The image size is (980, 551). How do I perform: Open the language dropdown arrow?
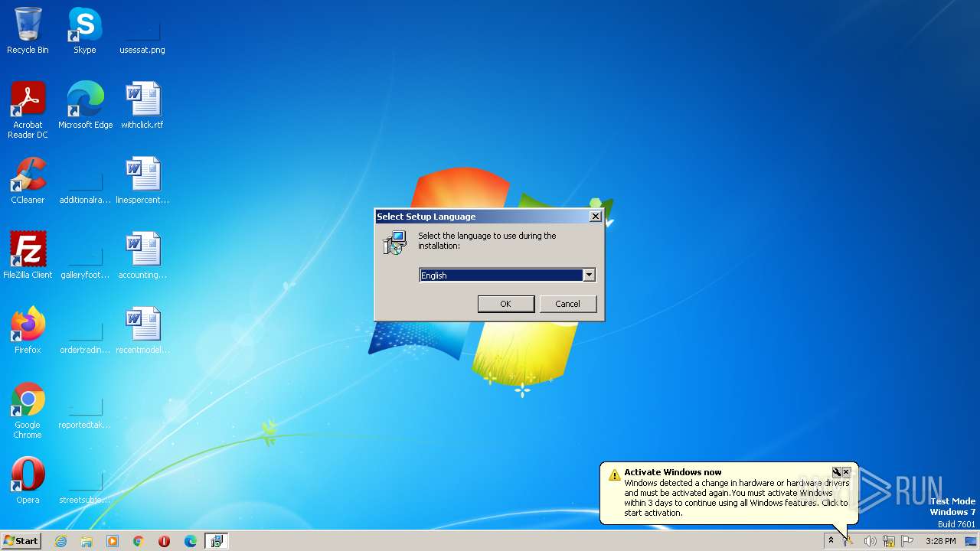click(x=589, y=275)
